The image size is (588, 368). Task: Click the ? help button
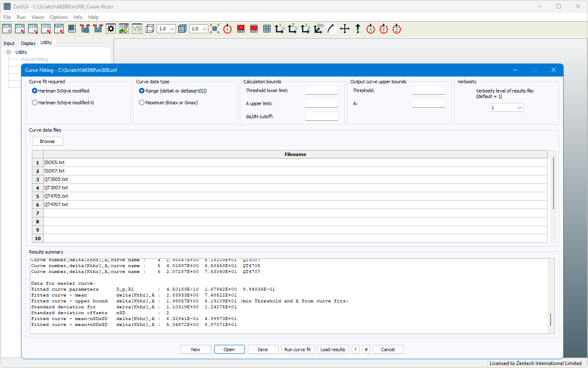tap(356, 349)
